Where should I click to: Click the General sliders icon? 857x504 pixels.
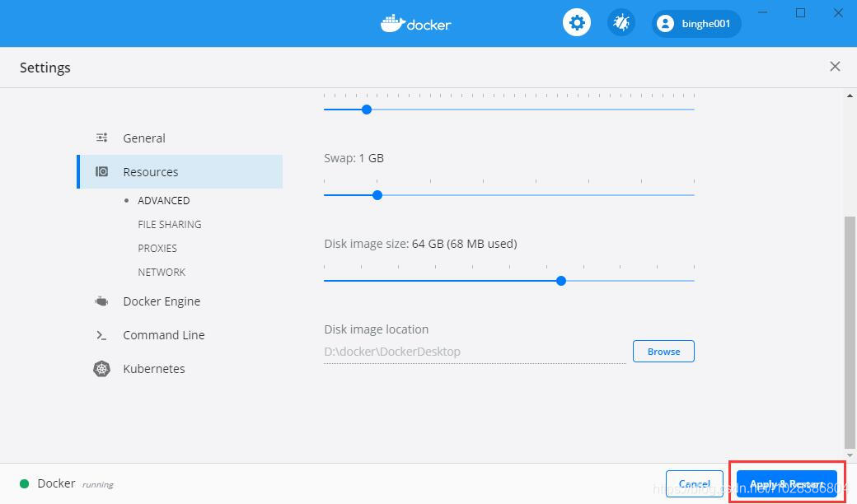101,138
